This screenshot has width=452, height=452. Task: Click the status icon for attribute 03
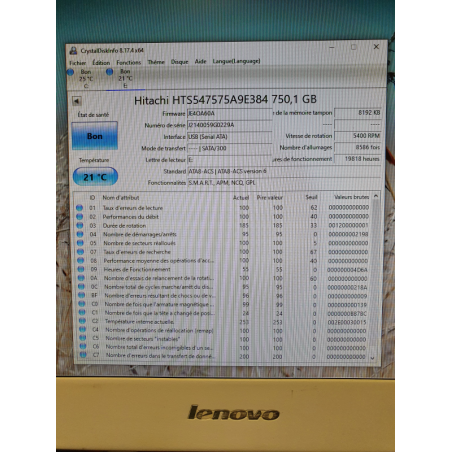(x=80, y=225)
